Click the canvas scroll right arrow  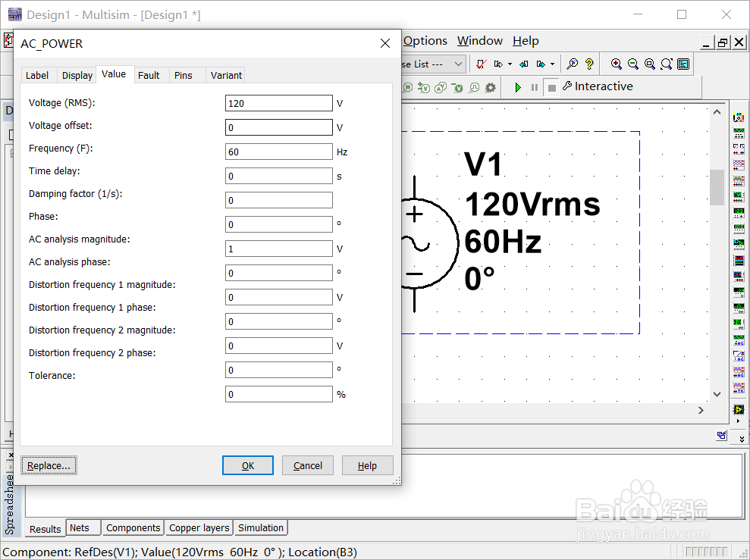701,411
